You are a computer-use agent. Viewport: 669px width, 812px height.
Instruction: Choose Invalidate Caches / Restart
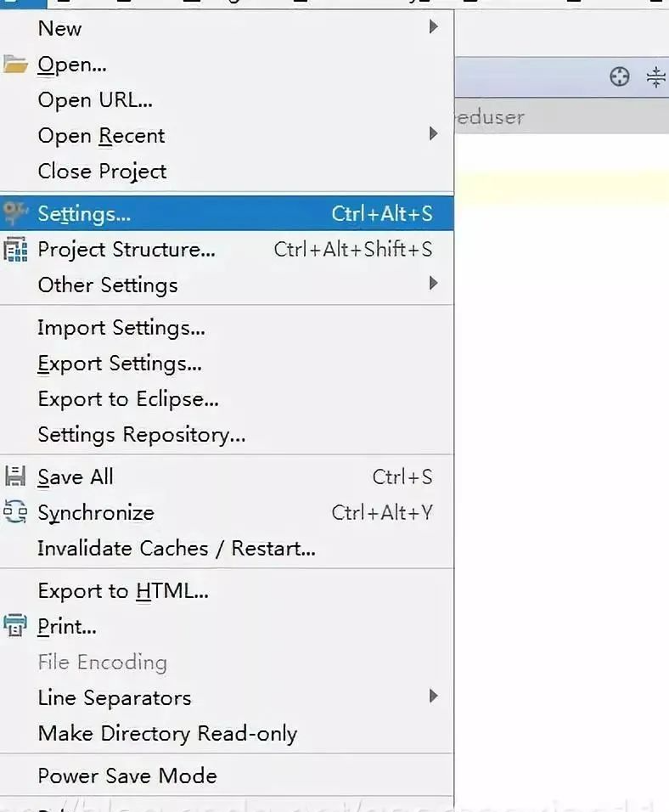click(x=227, y=549)
